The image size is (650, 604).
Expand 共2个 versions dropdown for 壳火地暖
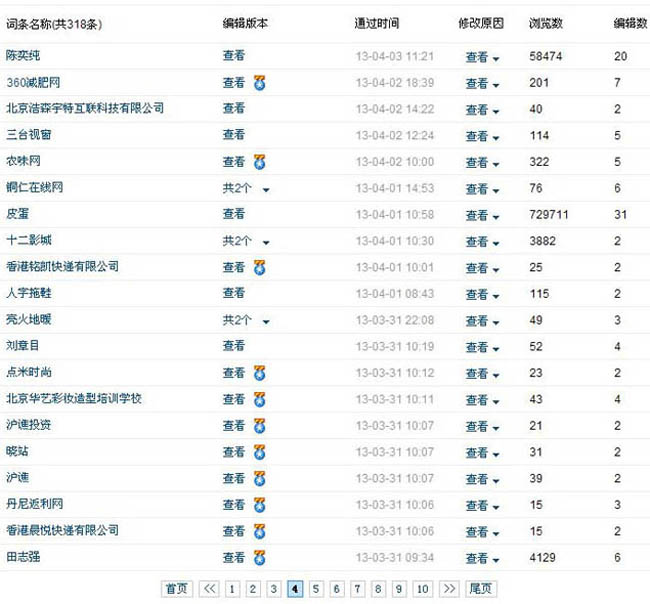(x=265, y=321)
